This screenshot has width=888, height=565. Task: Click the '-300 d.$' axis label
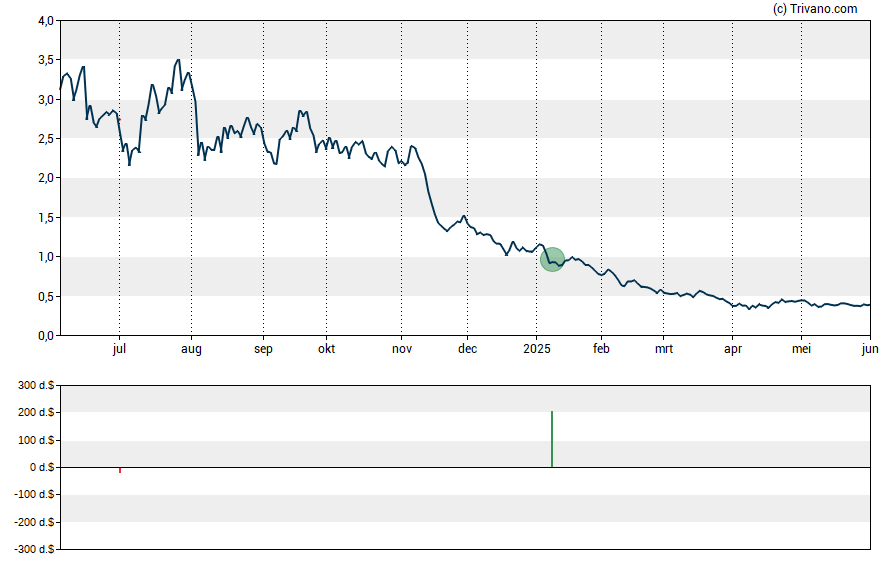click(x=34, y=549)
